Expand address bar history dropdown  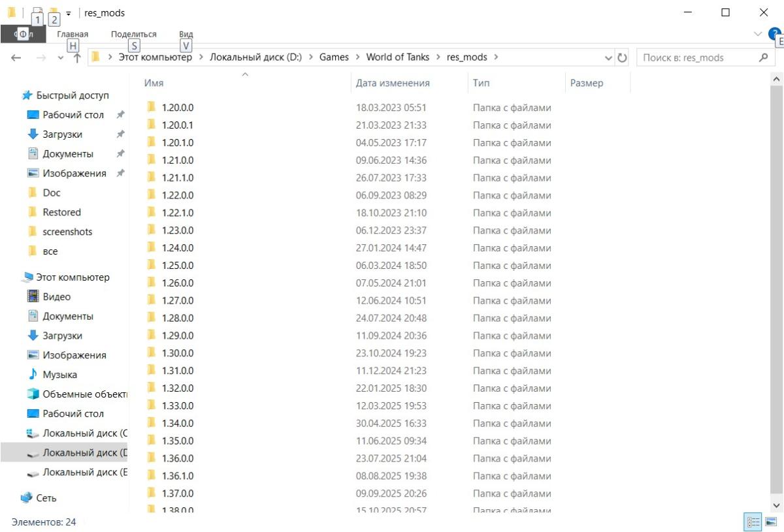(x=609, y=57)
